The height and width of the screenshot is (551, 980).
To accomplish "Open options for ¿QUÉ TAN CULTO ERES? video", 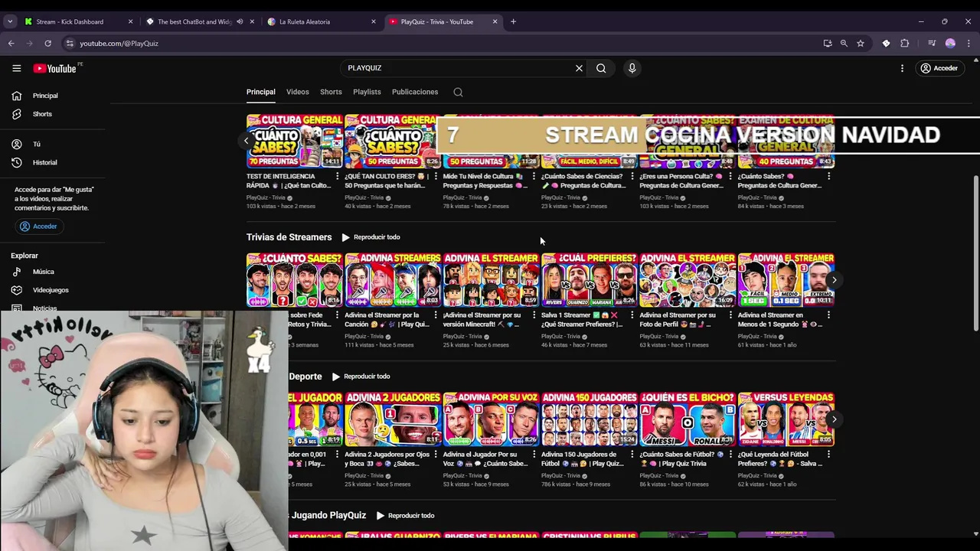I will tap(436, 177).
